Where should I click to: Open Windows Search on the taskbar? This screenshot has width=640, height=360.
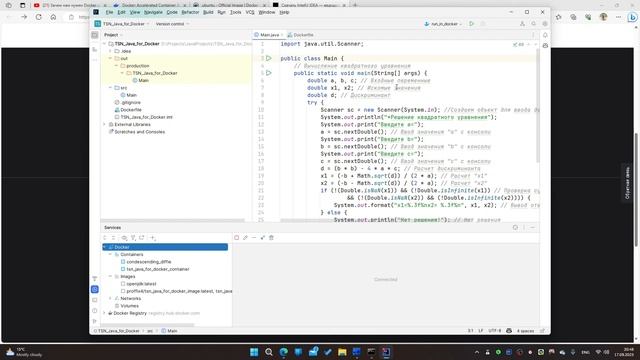pyautogui.click(x=269, y=352)
